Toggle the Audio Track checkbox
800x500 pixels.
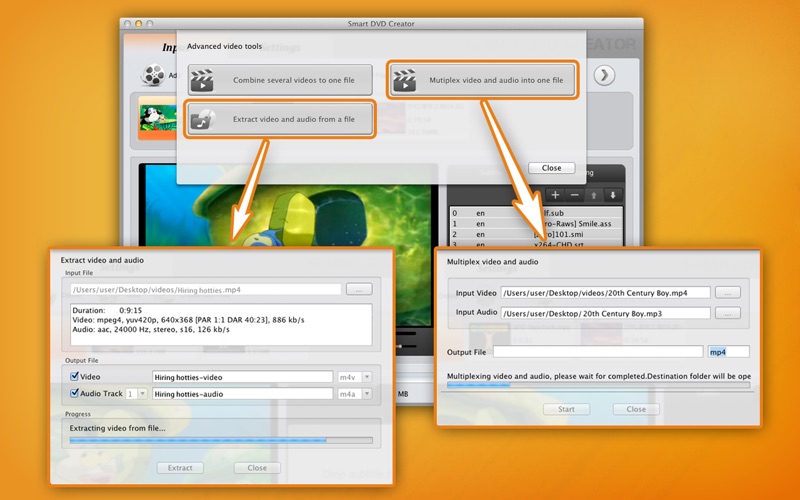tap(76, 394)
